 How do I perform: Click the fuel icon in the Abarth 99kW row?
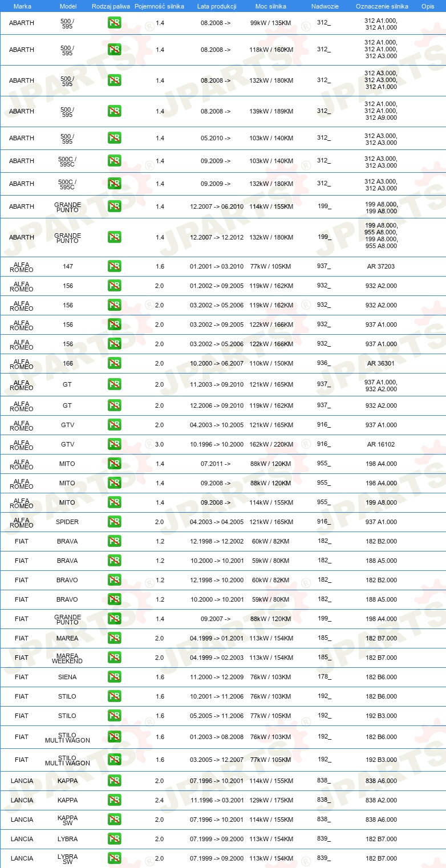tap(114, 23)
